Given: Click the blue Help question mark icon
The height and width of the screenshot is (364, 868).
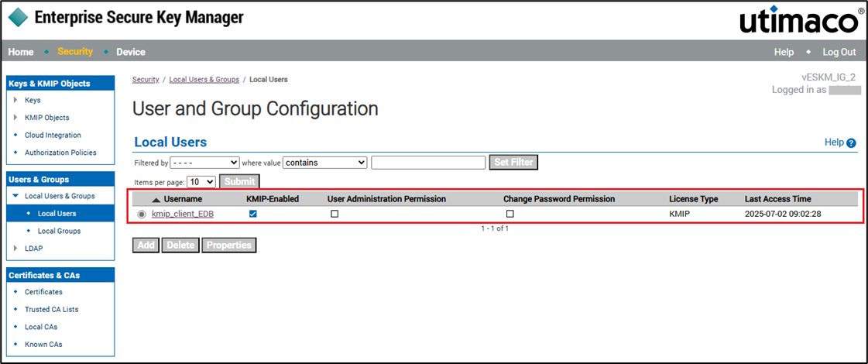Looking at the screenshot, I should point(851,143).
